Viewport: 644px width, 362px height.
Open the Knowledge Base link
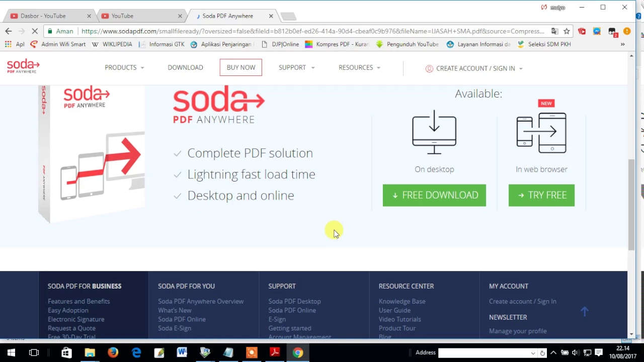(402, 301)
